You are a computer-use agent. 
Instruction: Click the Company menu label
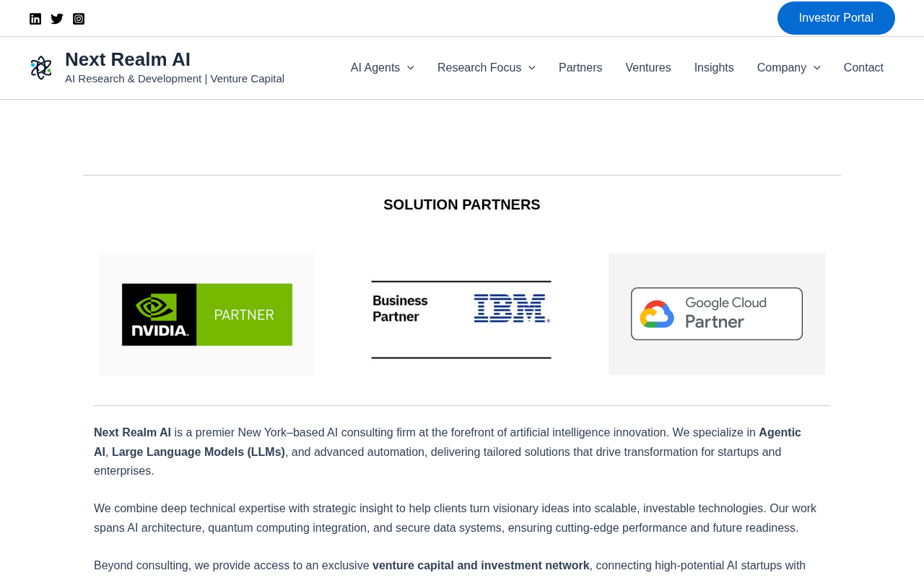pos(781,68)
